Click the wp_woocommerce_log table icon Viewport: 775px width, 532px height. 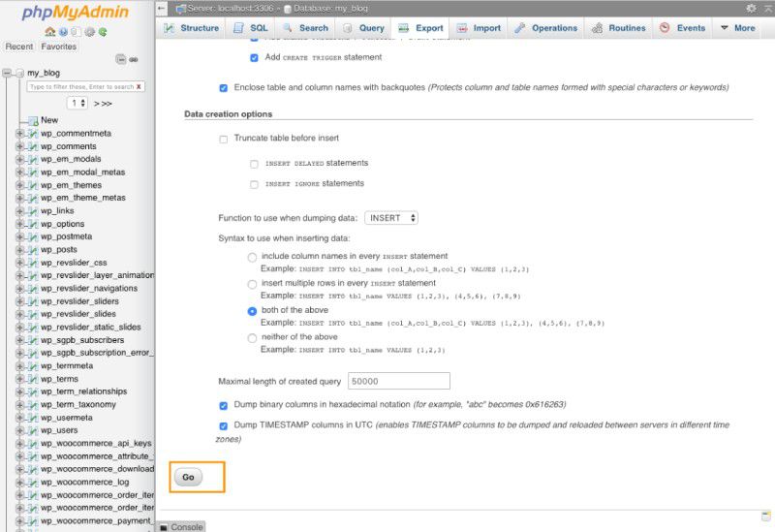33,482
